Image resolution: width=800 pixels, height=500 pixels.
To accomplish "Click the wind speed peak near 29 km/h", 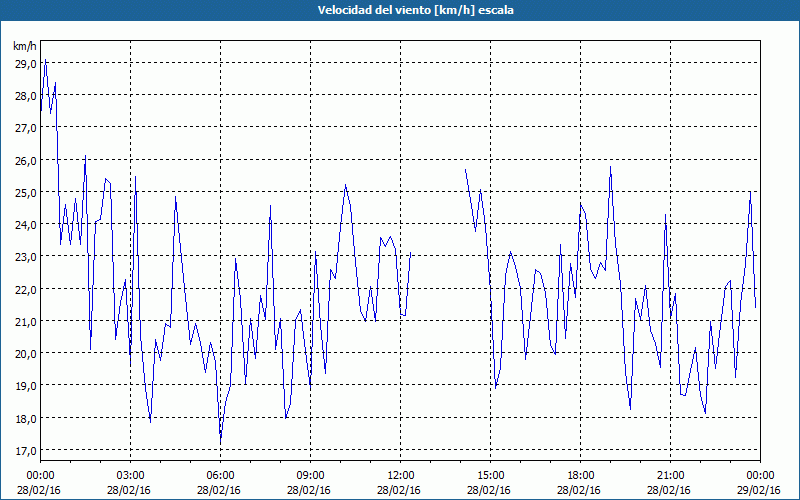I will pyautogui.click(x=45, y=60).
